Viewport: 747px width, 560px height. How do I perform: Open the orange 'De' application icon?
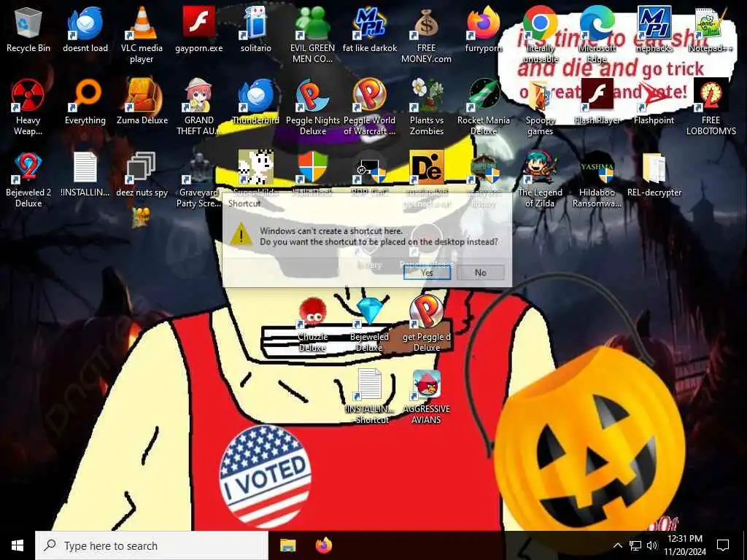tap(426, 168)
